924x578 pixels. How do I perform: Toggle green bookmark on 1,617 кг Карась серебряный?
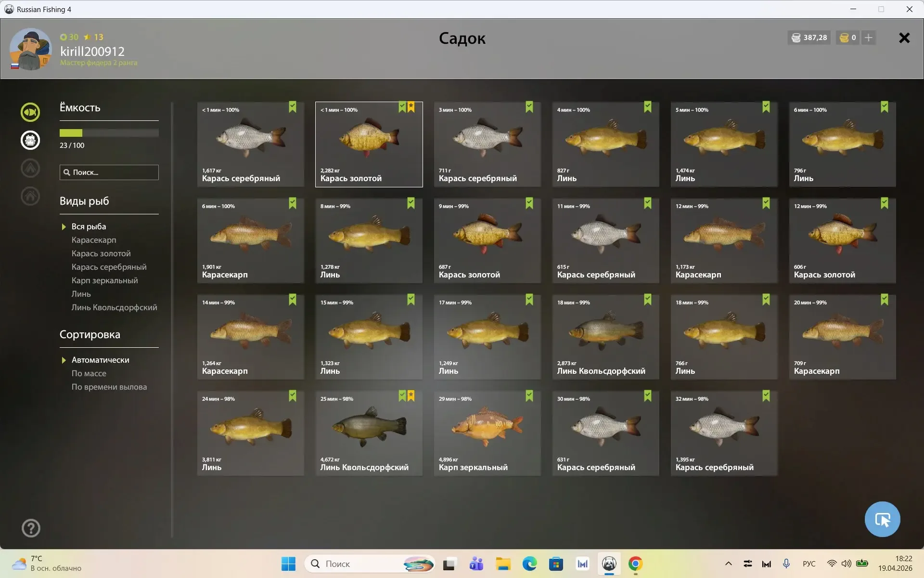[293, 107]
